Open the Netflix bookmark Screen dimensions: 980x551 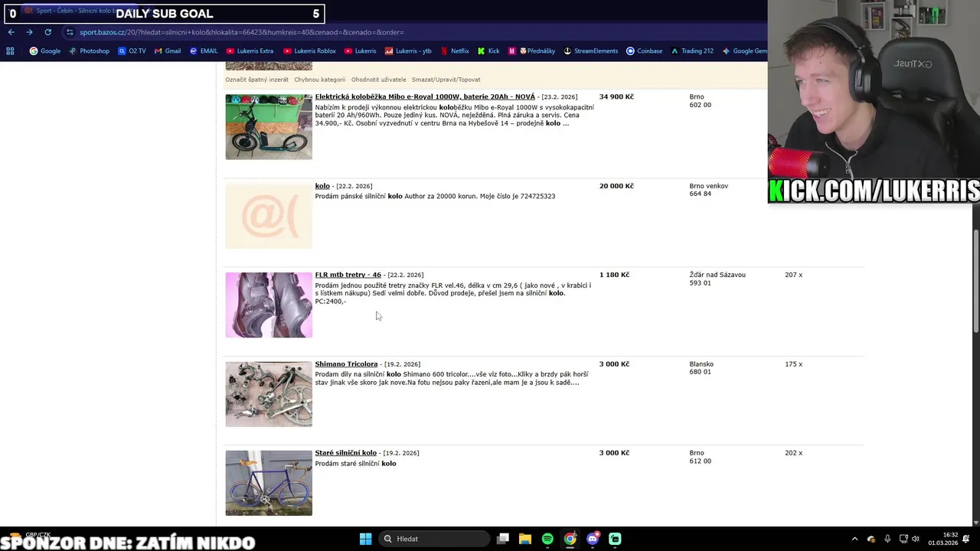[x=455, y=51]
